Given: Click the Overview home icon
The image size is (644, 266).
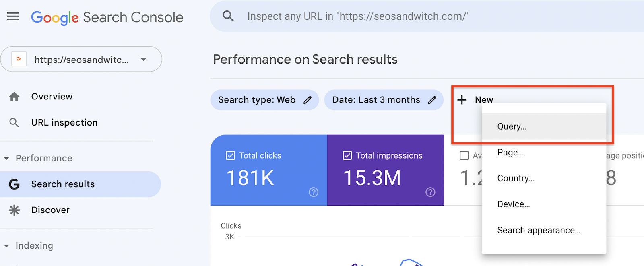Looking at the screenshot, I should click(x=14, y=97).
